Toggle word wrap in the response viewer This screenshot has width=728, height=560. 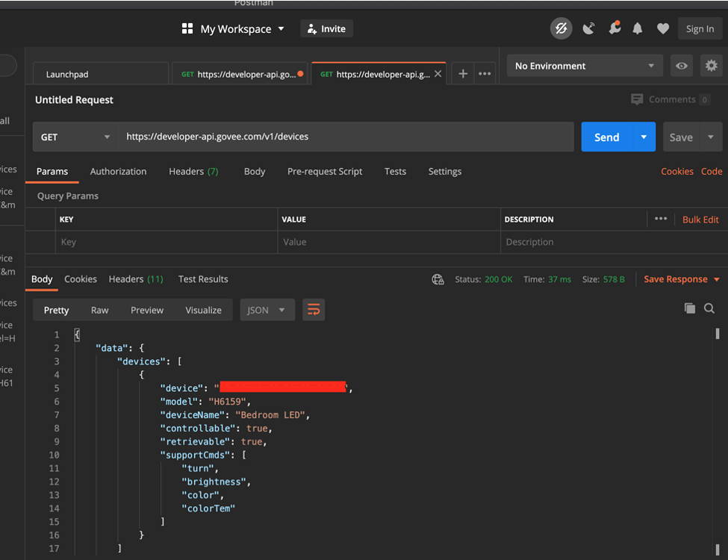[x=313, y=309]
